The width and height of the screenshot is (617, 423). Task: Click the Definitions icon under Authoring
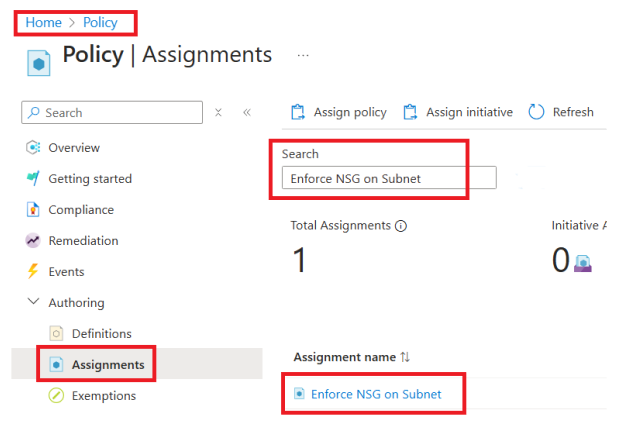[56, 334]
